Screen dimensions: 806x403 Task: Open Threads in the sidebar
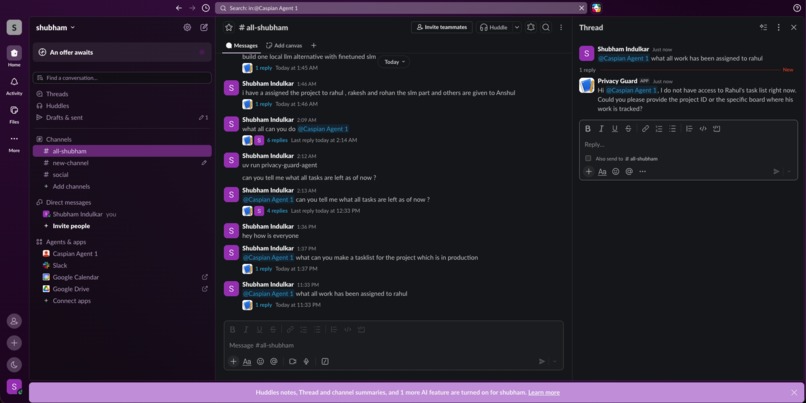click(x=122, y=94)
